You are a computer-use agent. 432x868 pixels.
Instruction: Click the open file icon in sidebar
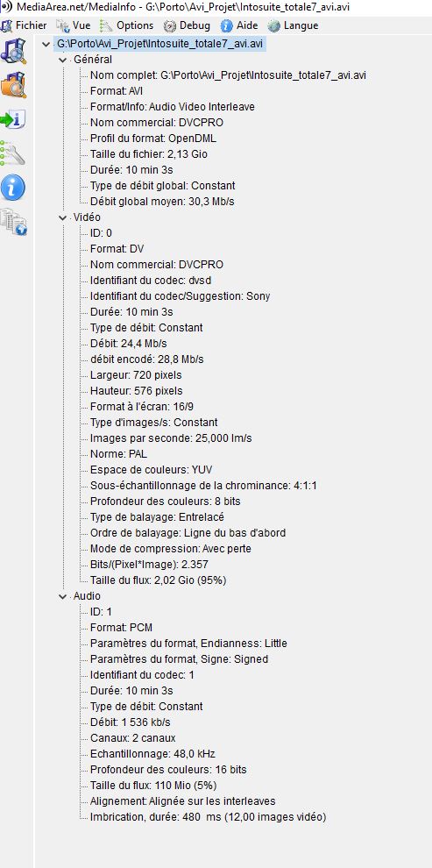click(x=13, y=51)
